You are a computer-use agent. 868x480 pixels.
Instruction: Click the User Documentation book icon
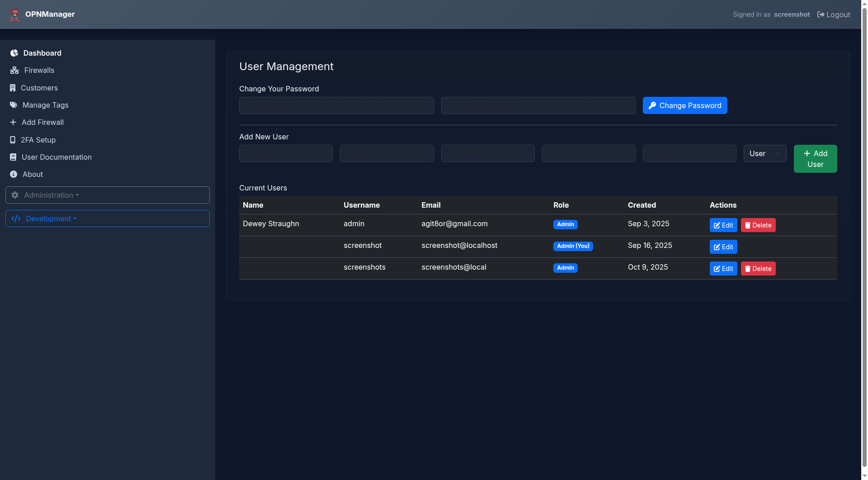click(13, 157)
